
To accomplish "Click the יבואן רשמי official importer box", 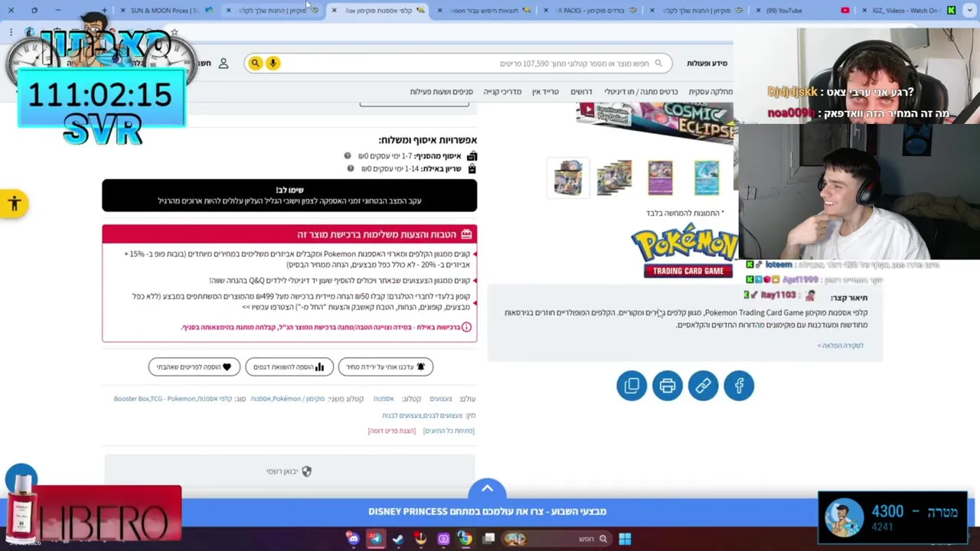I will click(x=289, y=471).
